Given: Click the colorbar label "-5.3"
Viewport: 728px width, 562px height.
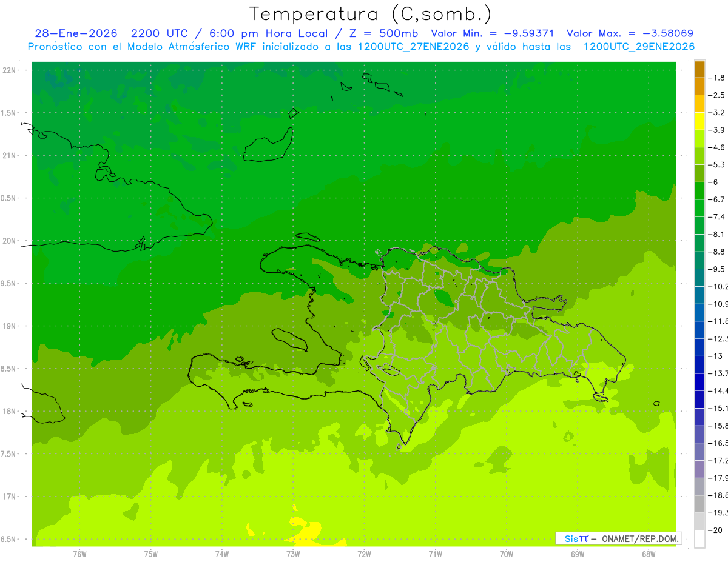Looking at the screenshot, I should click(x=716, y=164).
